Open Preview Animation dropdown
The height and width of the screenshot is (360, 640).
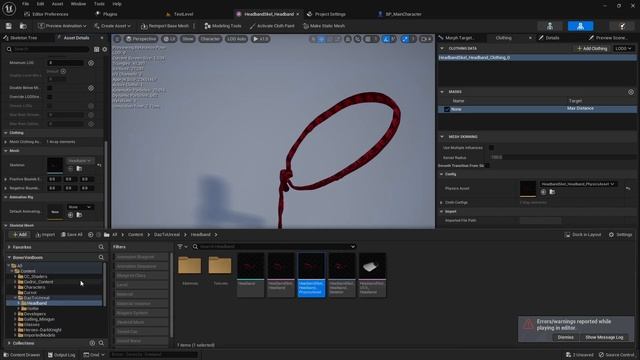[62, 26]
